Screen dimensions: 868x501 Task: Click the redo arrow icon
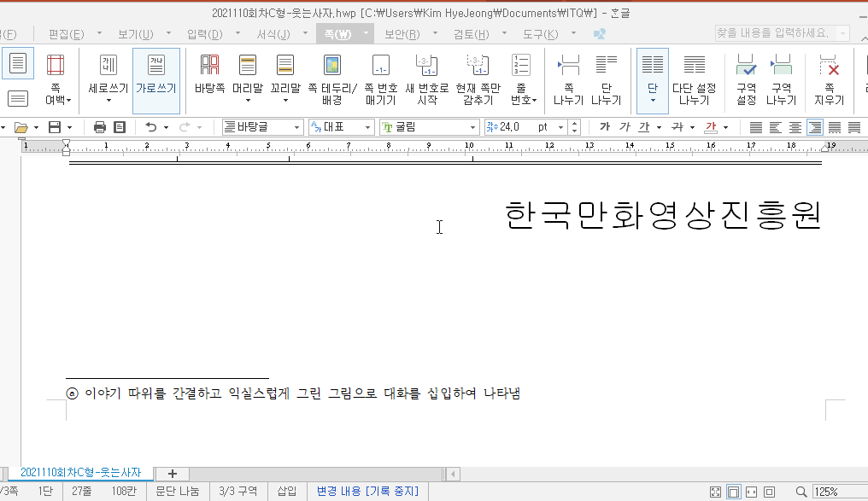tap(185, 128)
